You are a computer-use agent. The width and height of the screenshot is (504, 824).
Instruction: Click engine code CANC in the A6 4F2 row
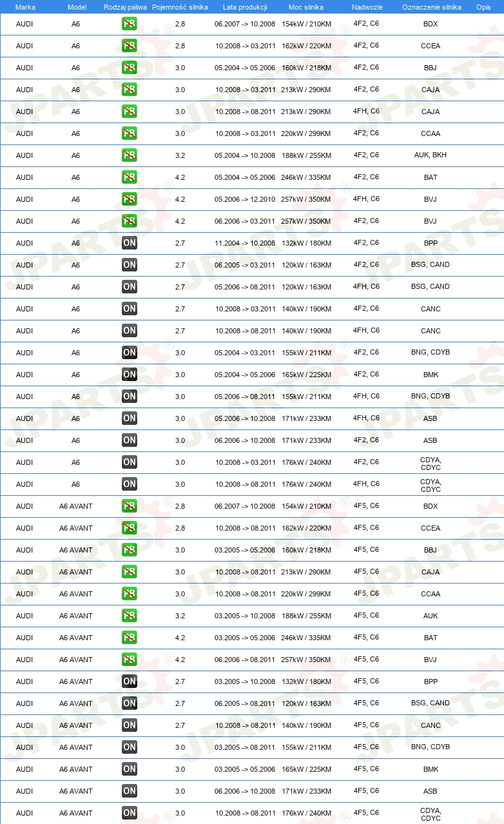(431, 309)
